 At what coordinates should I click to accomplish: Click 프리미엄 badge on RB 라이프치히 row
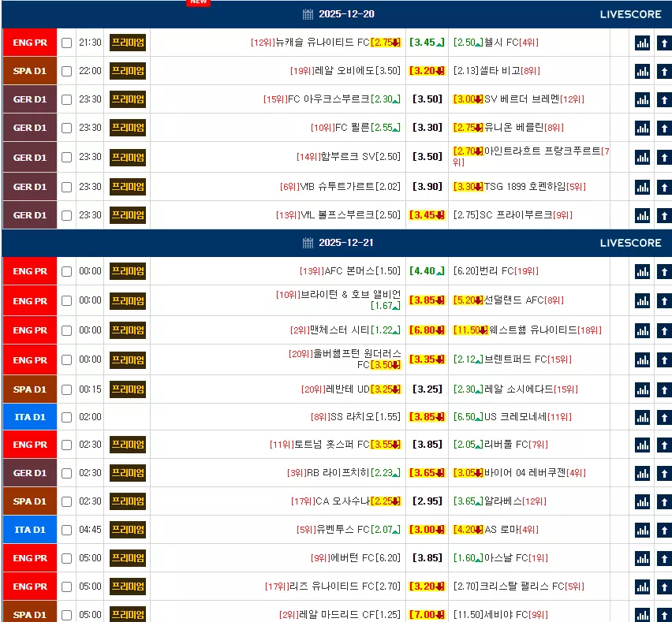tap(128, 473)
